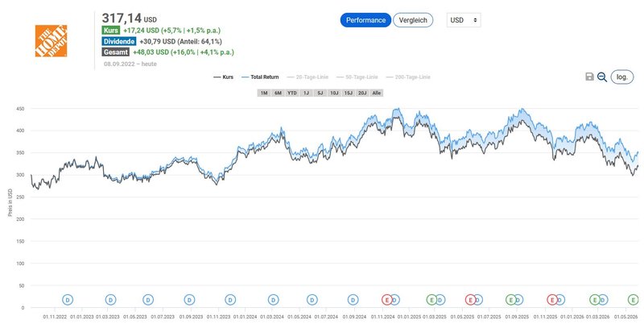Select the 1M time range

coord(264,93)
